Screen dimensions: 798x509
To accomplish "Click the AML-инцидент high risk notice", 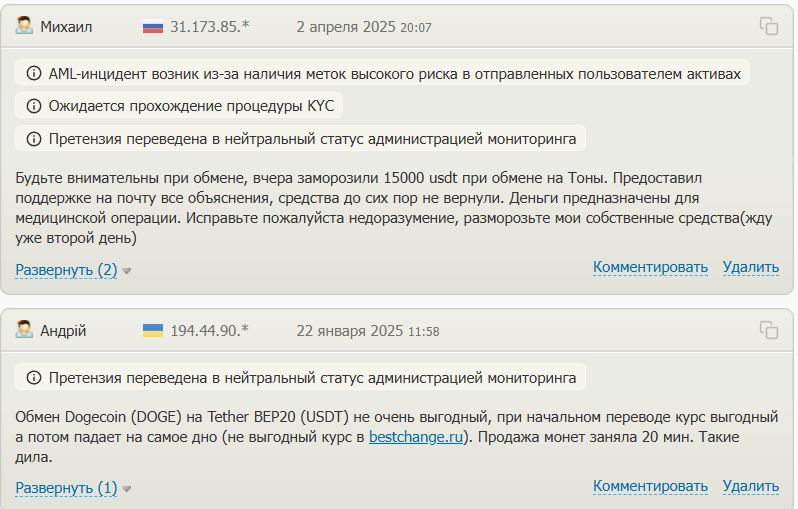I will tap(382, 73).
